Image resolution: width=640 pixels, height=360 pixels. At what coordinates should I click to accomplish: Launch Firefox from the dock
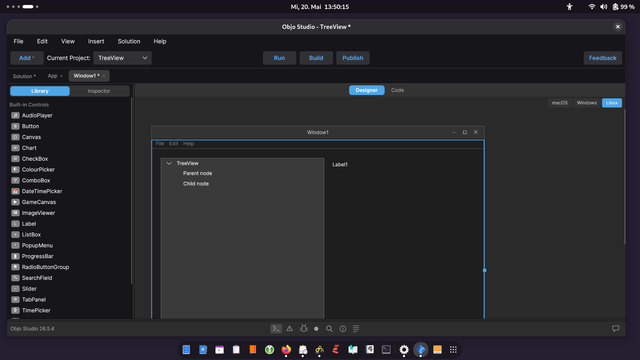click(286, 350)
